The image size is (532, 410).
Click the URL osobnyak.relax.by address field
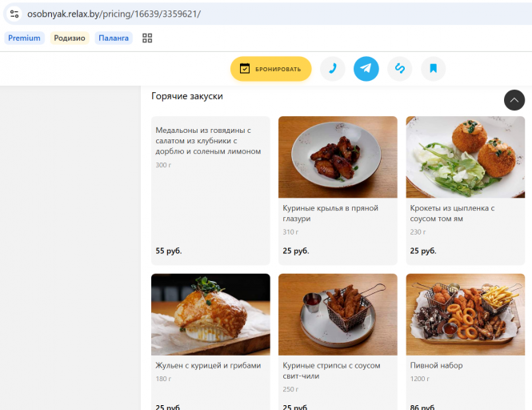114,14
